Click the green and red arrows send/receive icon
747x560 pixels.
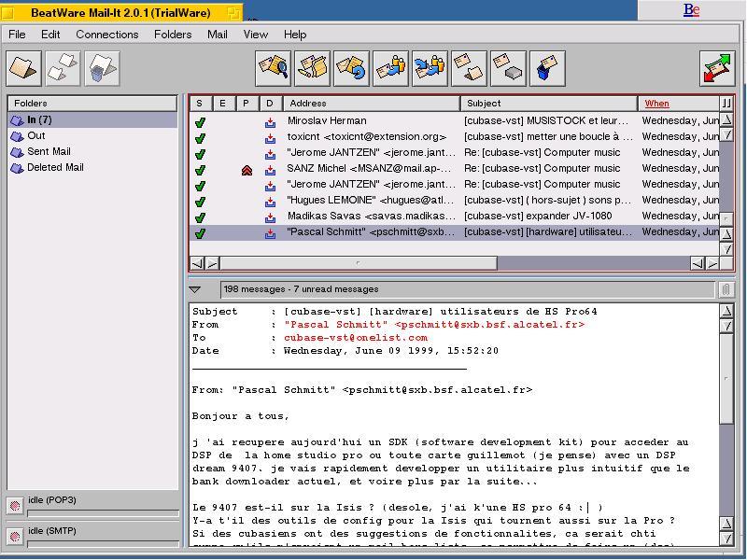pos(717,68)
